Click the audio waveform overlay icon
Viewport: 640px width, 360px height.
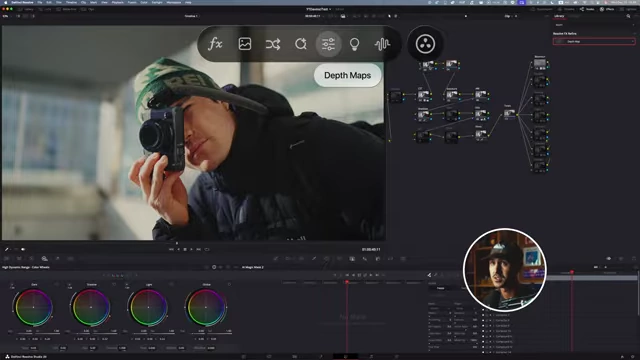point(382,44)
